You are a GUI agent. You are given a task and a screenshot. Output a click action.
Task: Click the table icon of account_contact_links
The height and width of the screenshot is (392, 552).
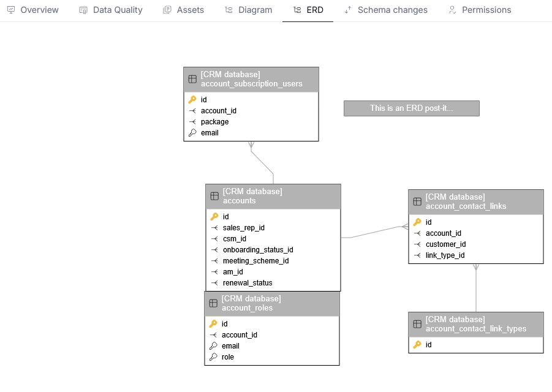pos(417,202)
